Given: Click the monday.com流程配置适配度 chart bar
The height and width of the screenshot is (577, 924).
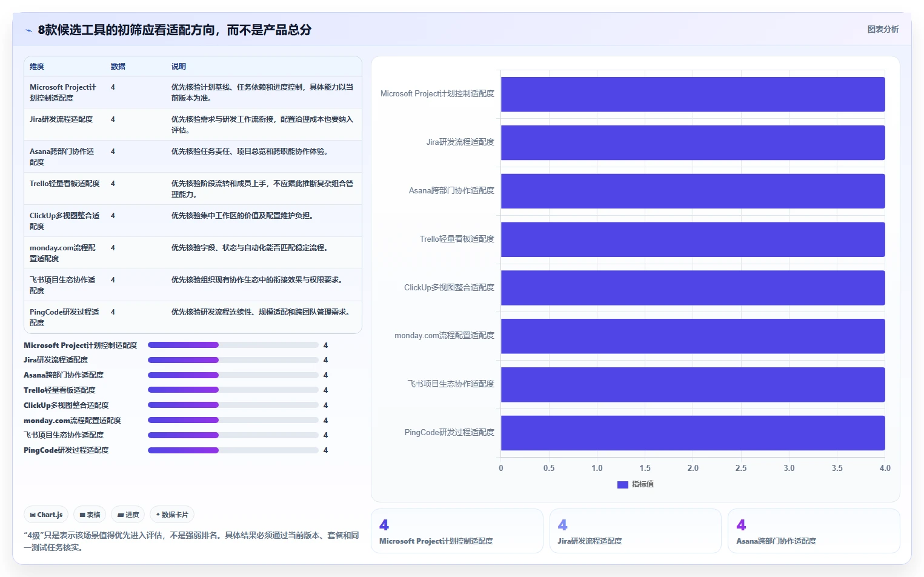Looking at the screenshot, I should (693, 336).
